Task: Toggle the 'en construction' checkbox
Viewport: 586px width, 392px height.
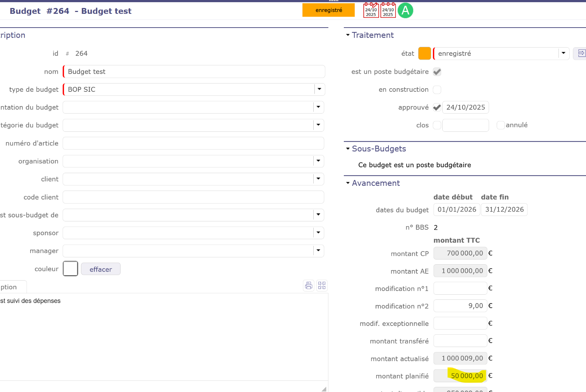Action: point(437,90)
